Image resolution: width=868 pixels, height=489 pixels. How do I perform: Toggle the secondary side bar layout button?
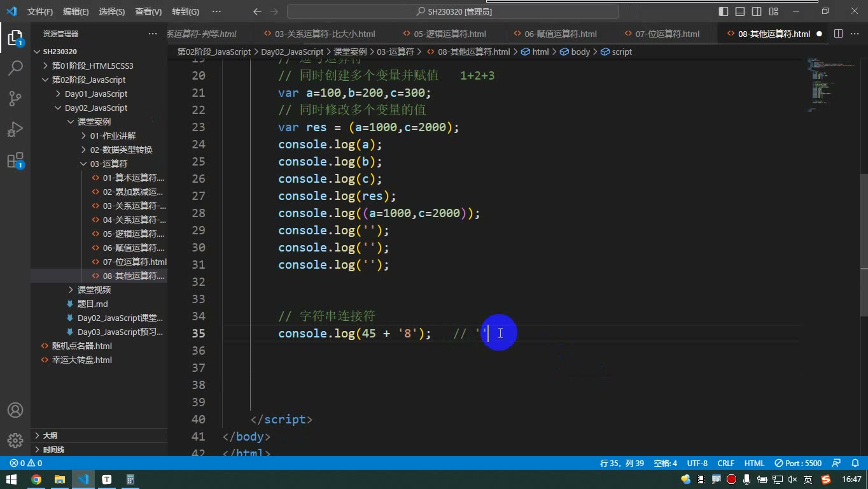click(757, 11)
